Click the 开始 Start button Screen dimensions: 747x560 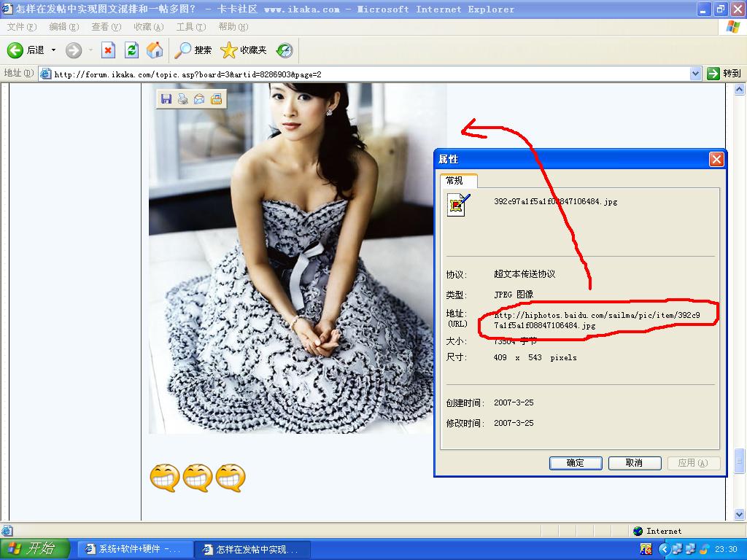coord(35,548)
